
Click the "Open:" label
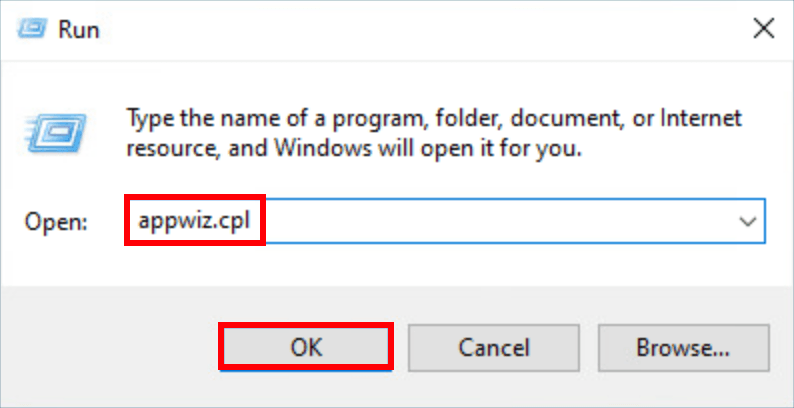click(x=56, y=222)
